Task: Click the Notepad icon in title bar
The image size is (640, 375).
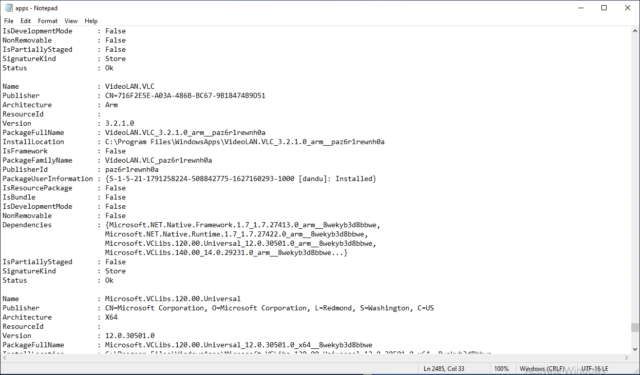Action: pos(8,8)
